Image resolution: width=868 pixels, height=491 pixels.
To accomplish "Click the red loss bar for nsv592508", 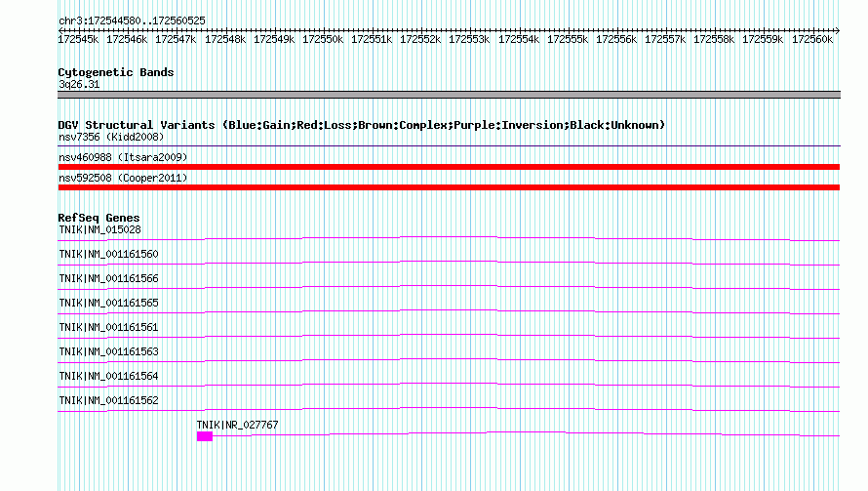I will (449, 187).
